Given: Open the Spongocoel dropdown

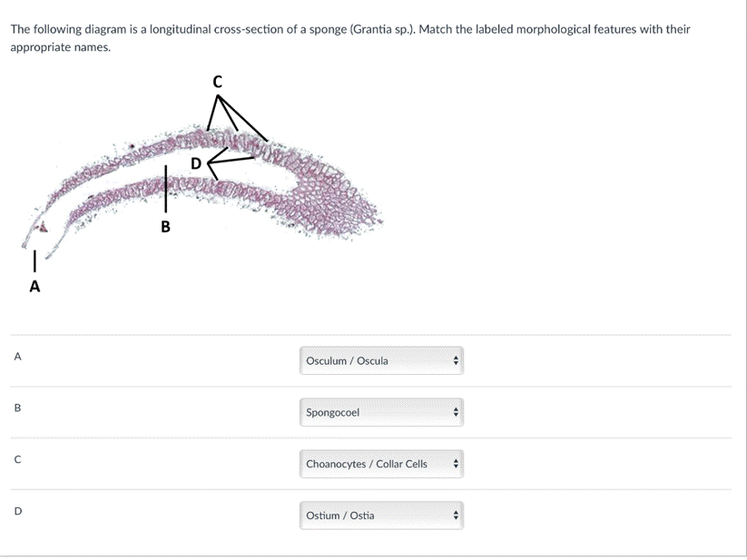Looking at the screenshot, I should (x=380, y=412).
